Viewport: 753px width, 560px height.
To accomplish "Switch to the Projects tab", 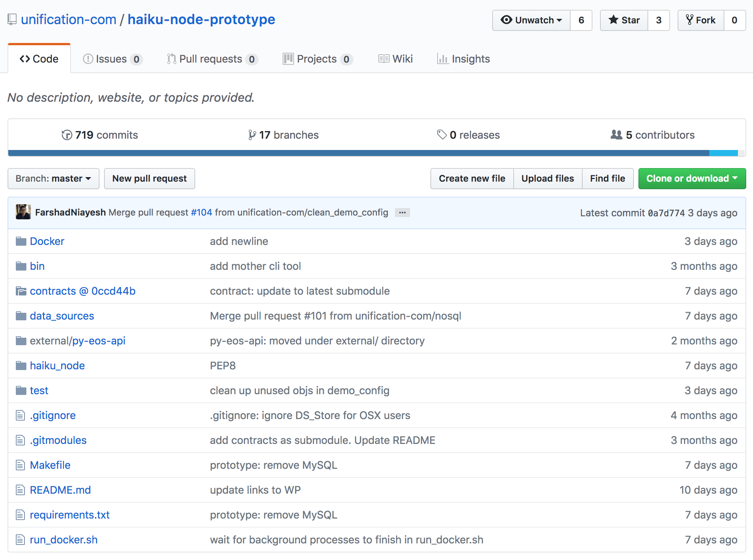I will 318,59.
